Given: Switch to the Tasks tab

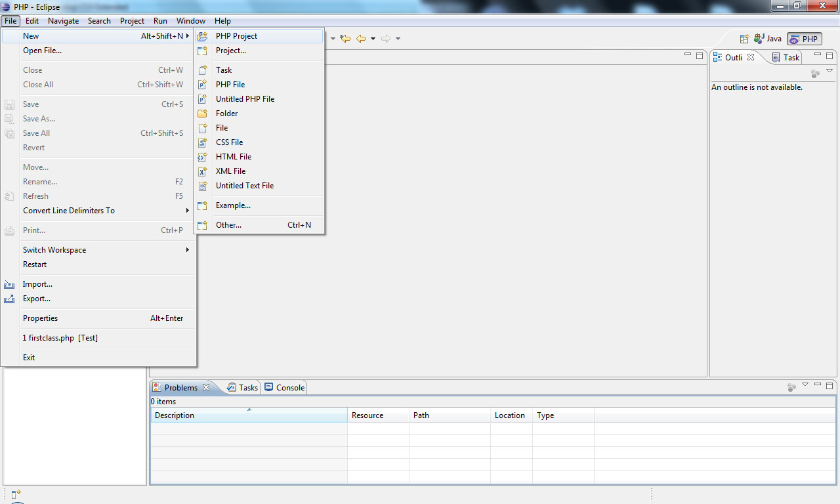Looking at the screenshot, I should pos(242,388).
